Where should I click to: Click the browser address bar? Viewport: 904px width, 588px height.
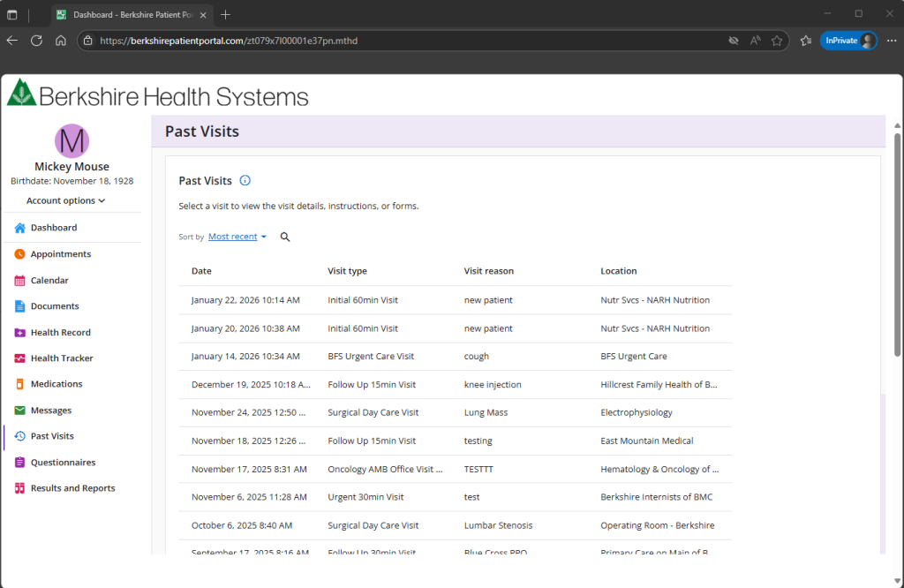coord(397,41)
